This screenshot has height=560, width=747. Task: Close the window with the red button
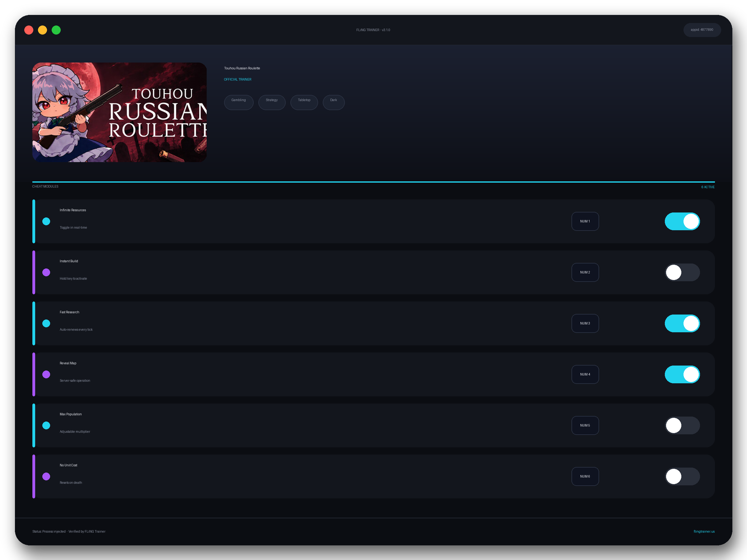(x=29, y=30)
